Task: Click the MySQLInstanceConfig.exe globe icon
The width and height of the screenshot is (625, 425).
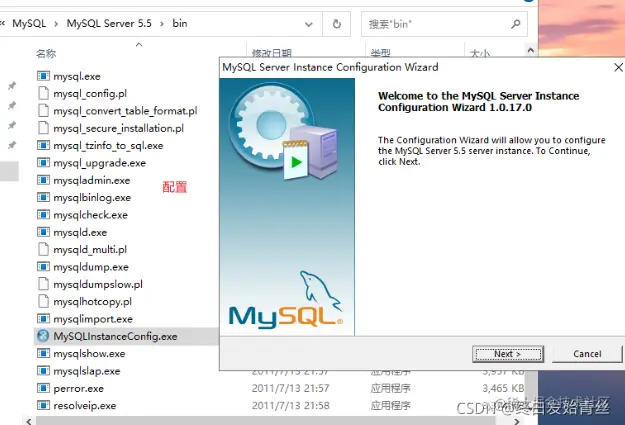Action: 43,336
